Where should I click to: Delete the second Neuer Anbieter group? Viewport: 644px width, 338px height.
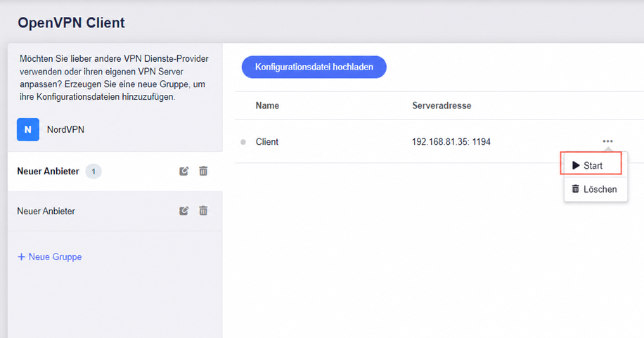point(203,211)
